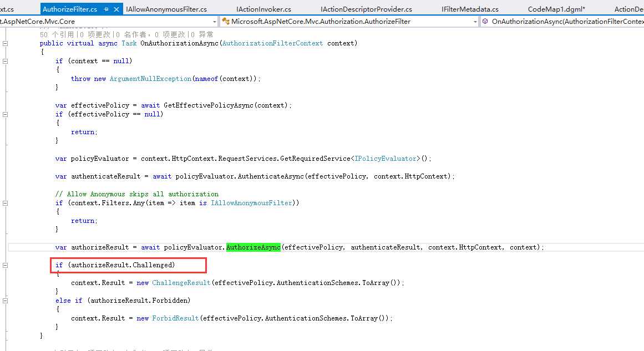Pin the AuthorizeFilter.cs tab
This screenshot has height=351, width=644.
pyautogui.click(x=106, y=9)
